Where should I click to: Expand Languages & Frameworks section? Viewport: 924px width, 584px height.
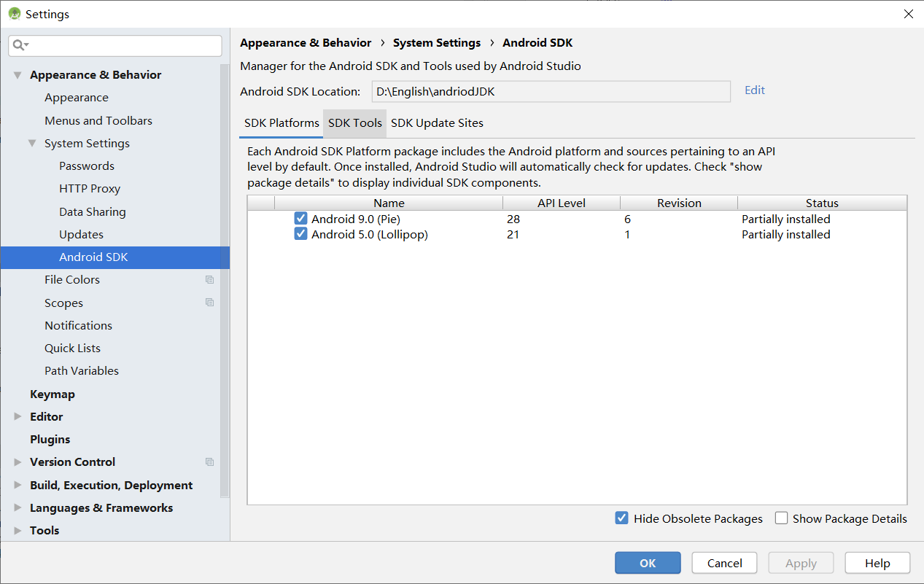point(18,508)
